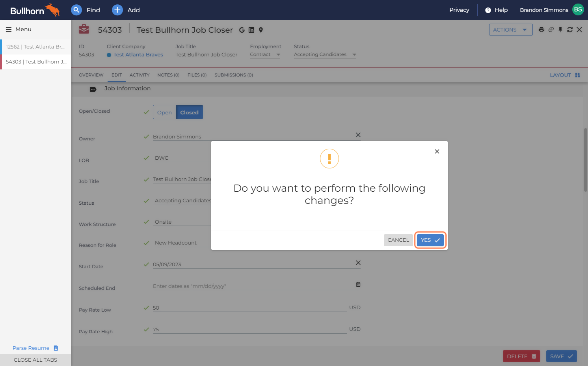Click the BS user avatar
Screen dimensions: 588x366
(x=578, y=9)
